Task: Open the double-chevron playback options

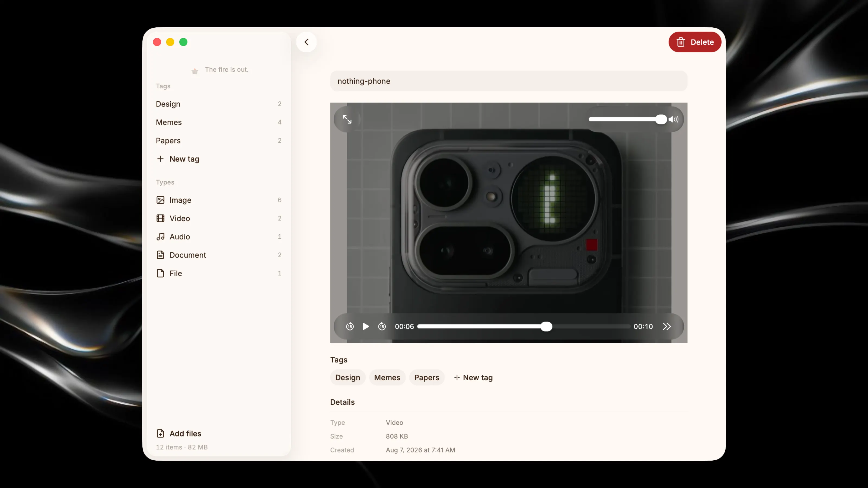Action: [666, 326]
